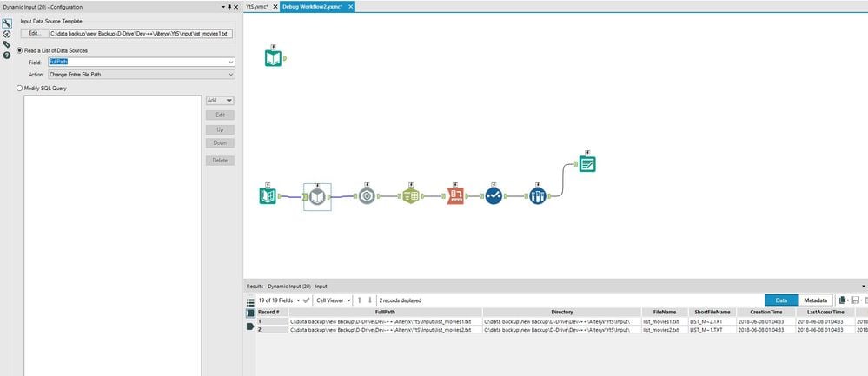The width and height of the screenshot is (868, 376).
Task: Click the Delete button
Action: [x=220, y=161]
